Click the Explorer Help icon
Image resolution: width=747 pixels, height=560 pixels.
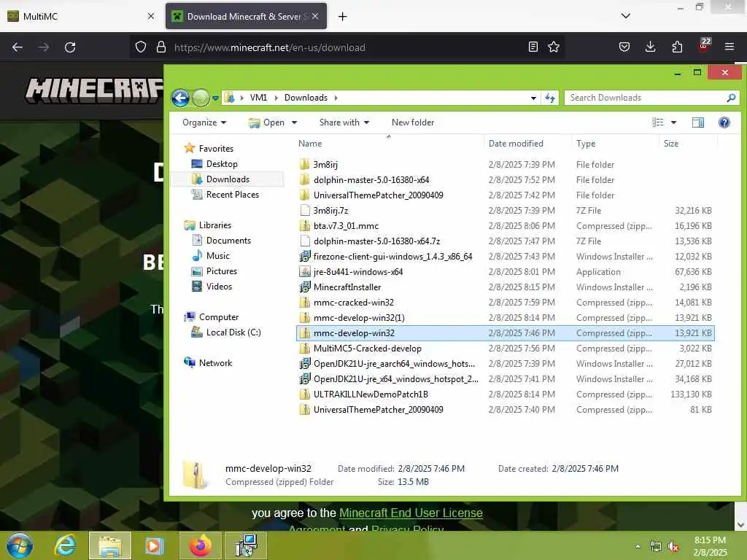(724, 122)
